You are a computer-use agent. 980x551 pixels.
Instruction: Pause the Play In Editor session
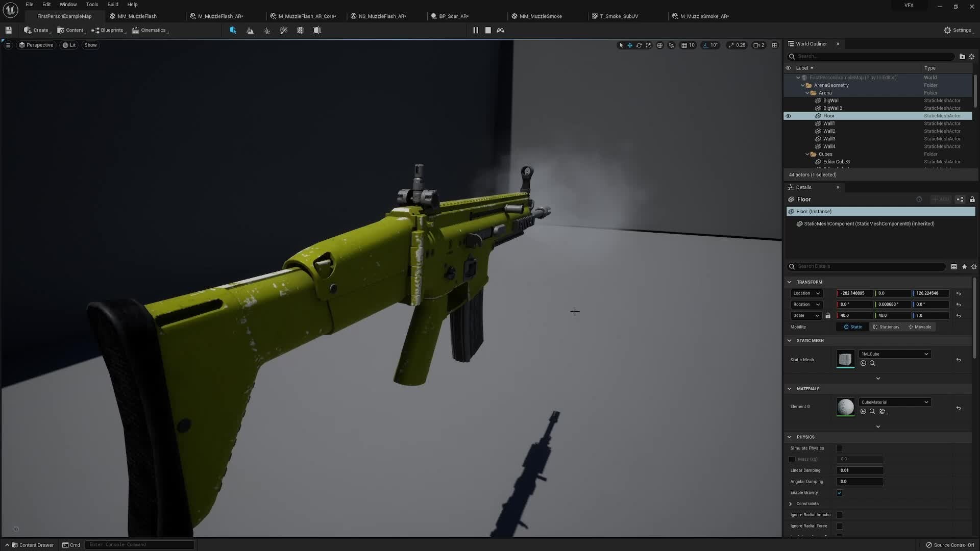pyautogui.click(x=475, y=30)
